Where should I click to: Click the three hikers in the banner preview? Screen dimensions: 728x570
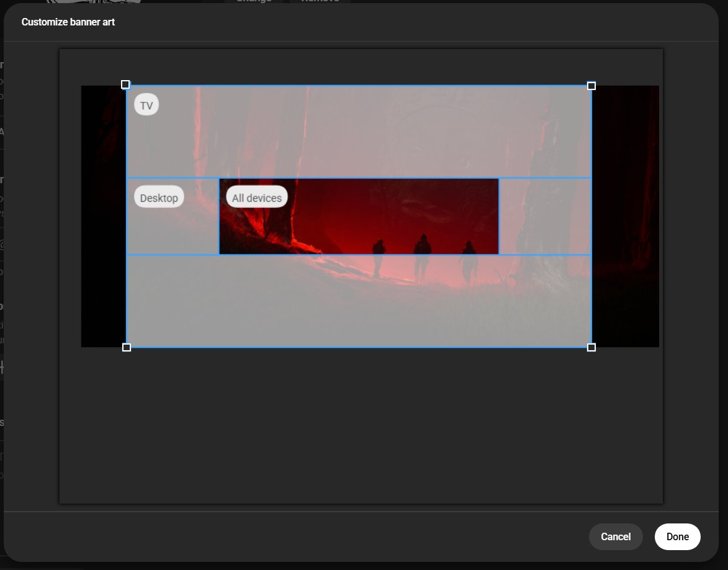[425, 259]
